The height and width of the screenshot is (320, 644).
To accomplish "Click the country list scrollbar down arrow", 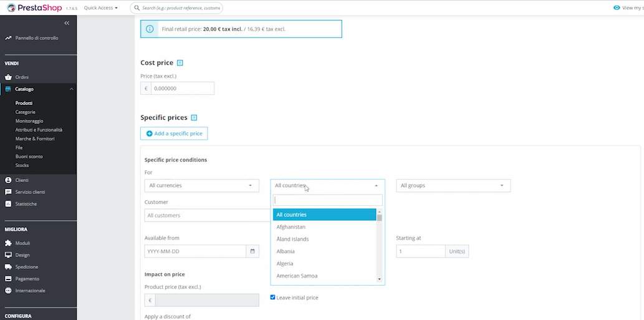I will 379,279.
